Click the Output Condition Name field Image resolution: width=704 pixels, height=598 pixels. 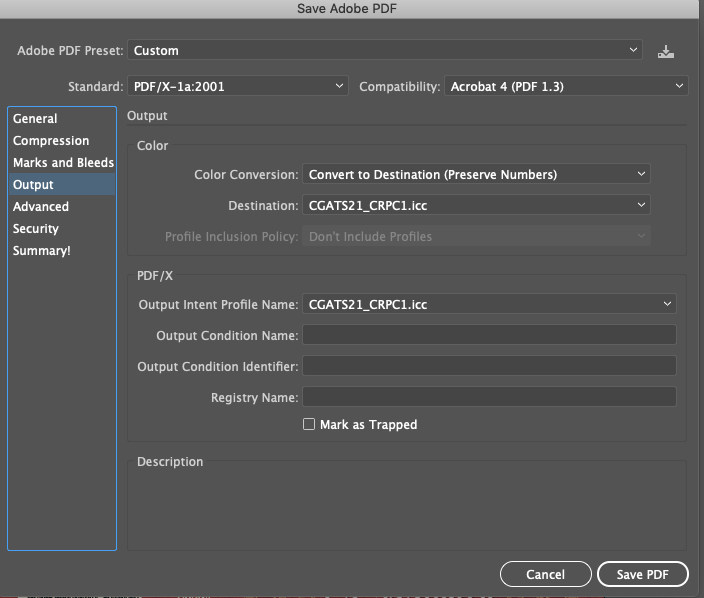click(489, 335)
